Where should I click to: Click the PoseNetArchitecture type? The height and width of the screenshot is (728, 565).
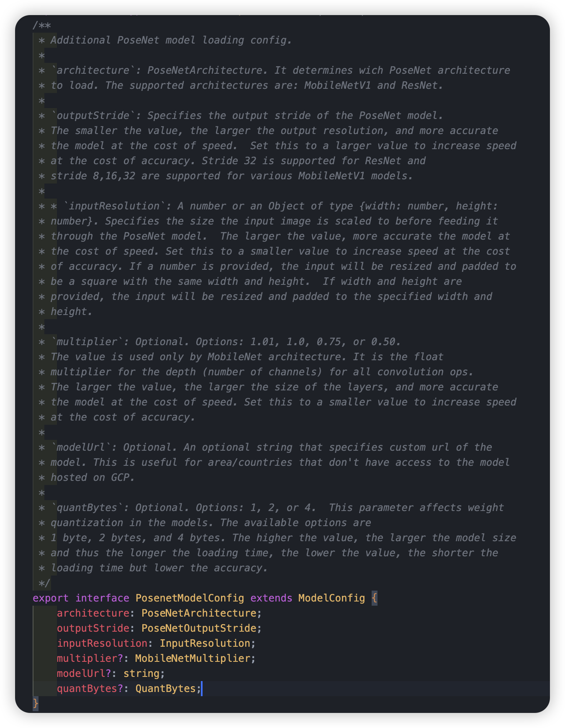tap(199, 613)
